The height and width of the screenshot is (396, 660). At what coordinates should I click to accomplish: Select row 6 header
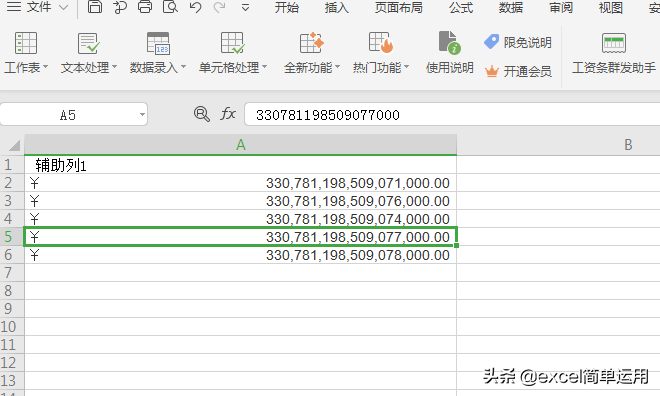pyautogui.click(x=12, y=255)
